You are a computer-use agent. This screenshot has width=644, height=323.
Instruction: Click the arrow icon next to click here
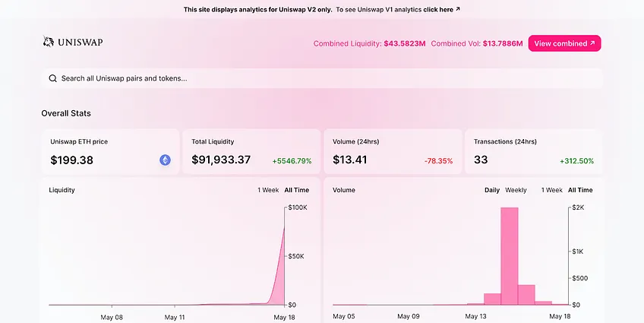pos(458,9)
